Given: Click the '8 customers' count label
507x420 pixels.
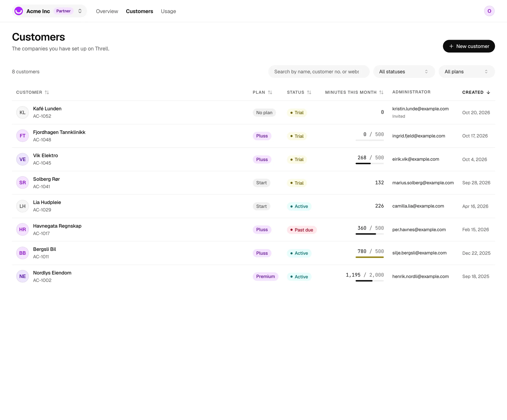Looking at the screenshot, I should [x=26, y=72].
